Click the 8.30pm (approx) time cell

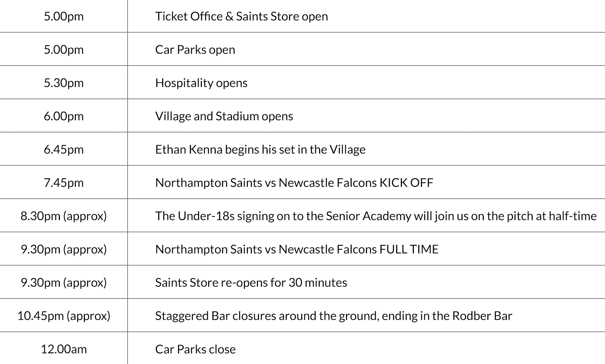pyautogui.click(x=64, y=216)
